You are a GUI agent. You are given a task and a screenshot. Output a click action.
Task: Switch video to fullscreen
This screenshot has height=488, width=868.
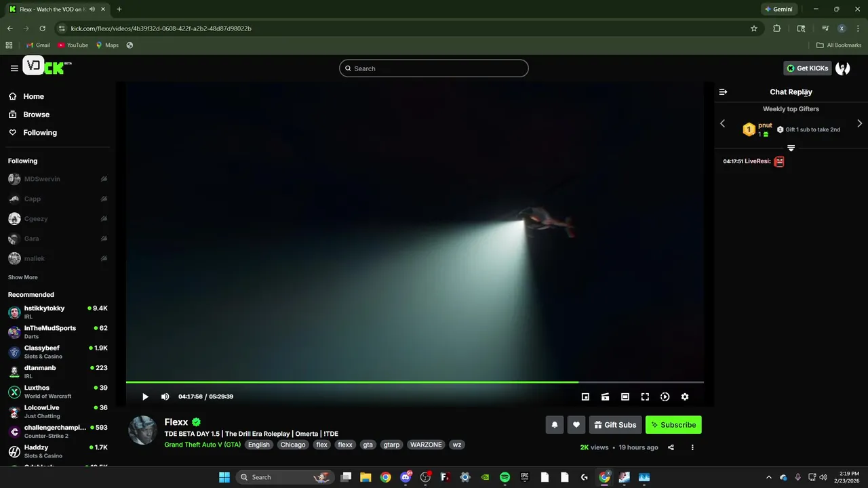click(x=645, y=396)
